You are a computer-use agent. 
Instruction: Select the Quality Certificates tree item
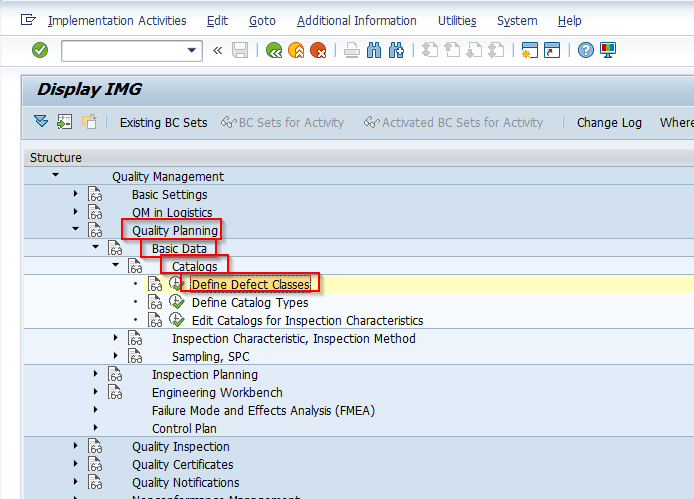point(182,464)
